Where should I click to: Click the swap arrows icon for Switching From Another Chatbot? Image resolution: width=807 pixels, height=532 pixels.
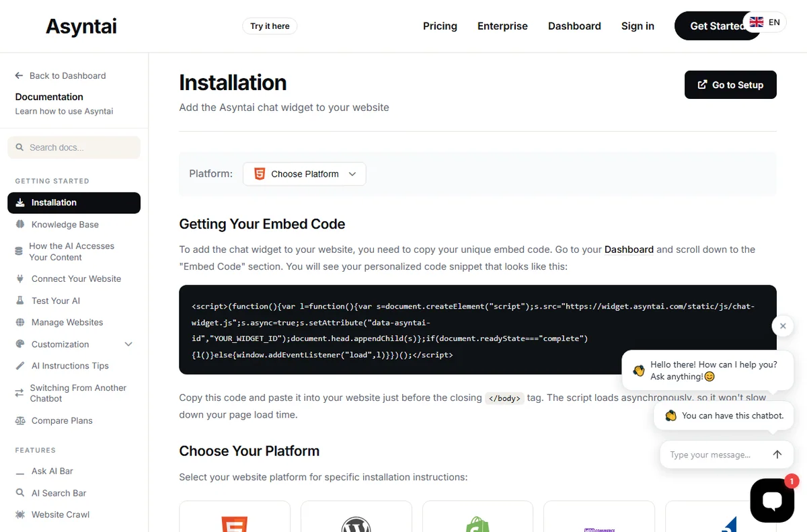[x=19, y=393]
